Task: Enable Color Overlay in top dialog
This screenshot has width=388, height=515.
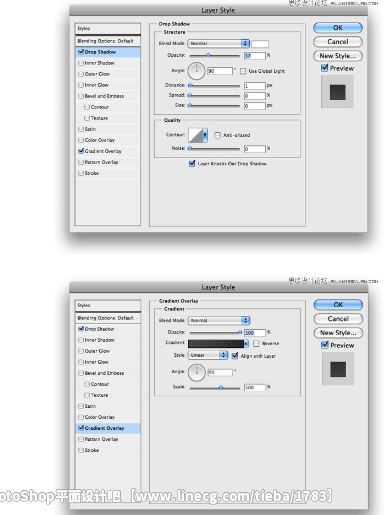Action: pos(81,140)
